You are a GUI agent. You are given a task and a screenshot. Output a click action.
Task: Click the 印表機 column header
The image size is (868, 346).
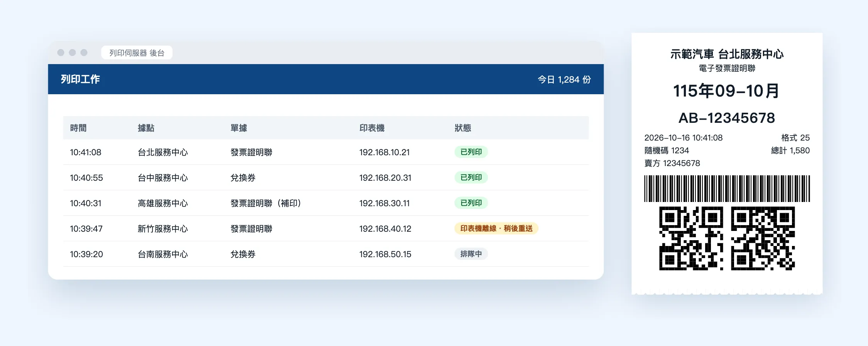click(x=372, y=128)
